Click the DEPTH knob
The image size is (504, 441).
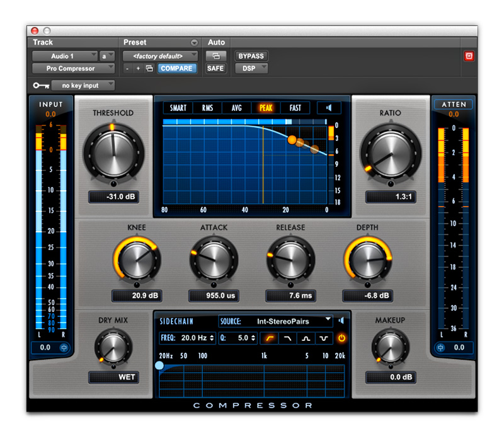point(368,260)
